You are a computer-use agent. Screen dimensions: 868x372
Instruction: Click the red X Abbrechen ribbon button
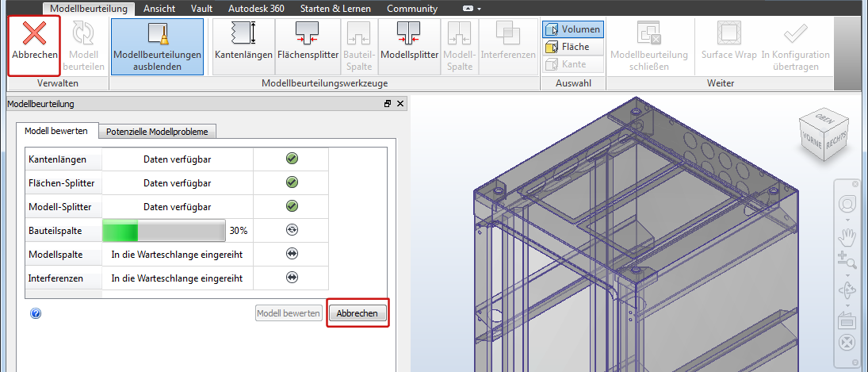tap(34, 45)
